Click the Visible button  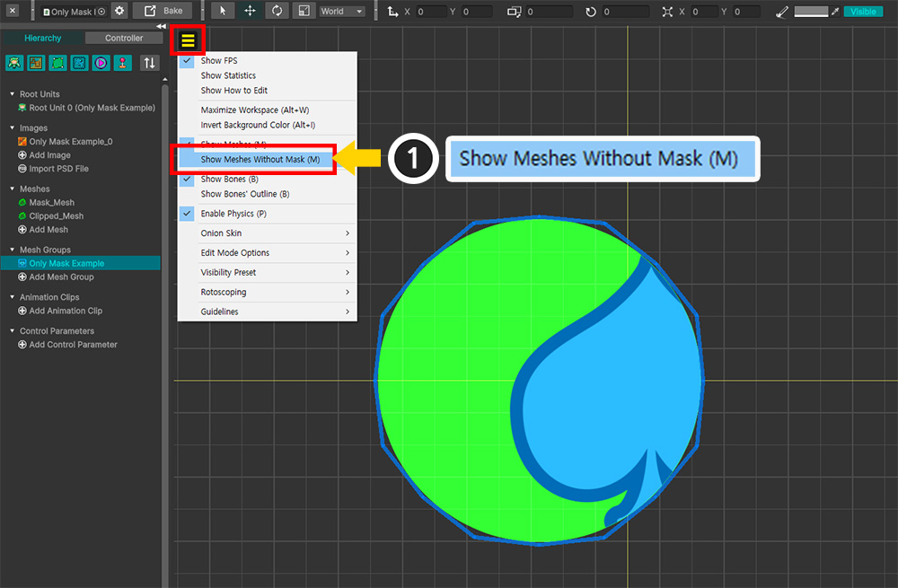click(x=863, y=12)
